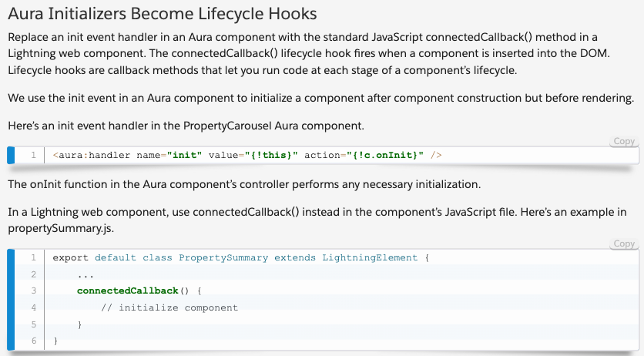Click the ellipsis on code line 2
Image resolution: width=644 pixels, height=356 pixels.
[86, 276]
